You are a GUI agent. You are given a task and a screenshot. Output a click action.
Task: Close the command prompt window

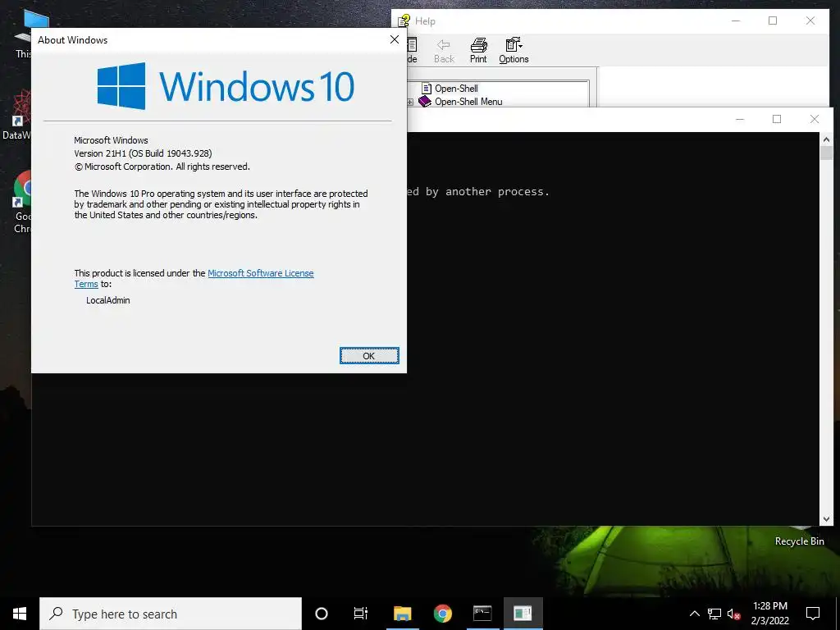tap(815, 119)
